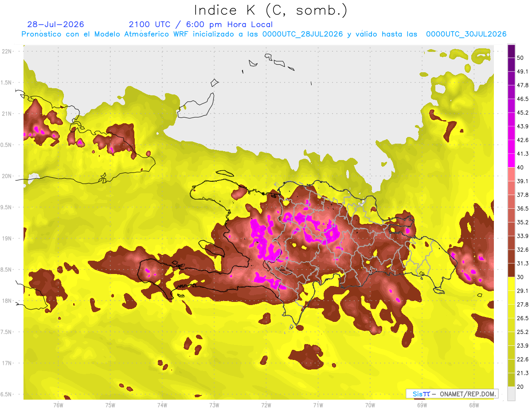This screenshot has height=411, width=532.
Task: Click latitude label '18N'
Action: click(x=8, y=301)
